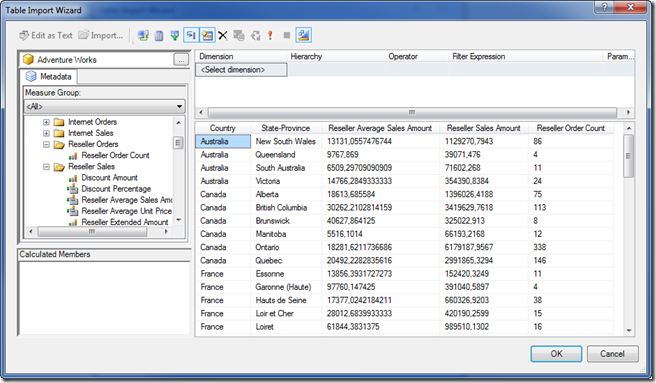This screenshot has width=656, height=383.
Task: Click the Adventure Works cube icon
Action: (28, 60)
